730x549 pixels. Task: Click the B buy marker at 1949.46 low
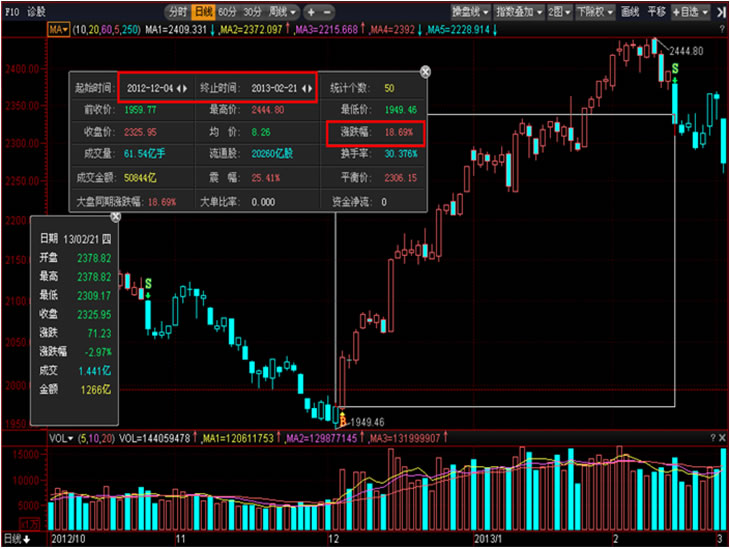(342, 420)
